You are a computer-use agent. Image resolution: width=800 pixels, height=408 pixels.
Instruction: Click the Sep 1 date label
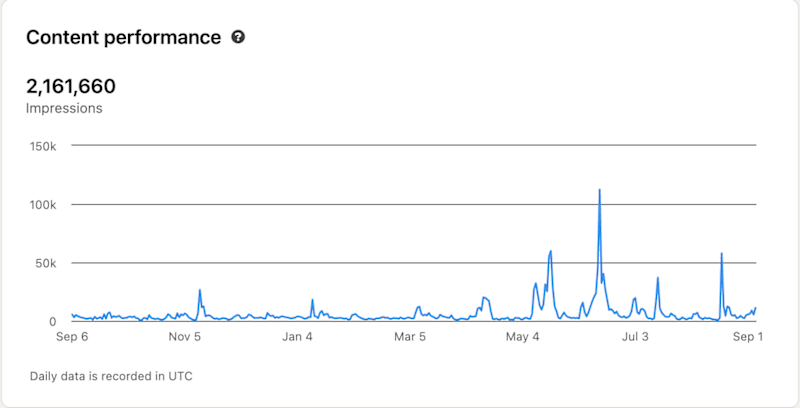tap(746, 337)
